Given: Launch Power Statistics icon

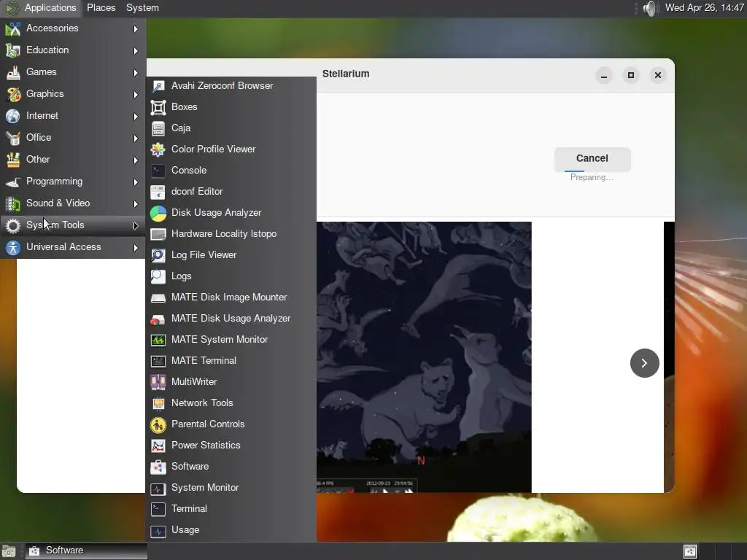Looking at the screenshot, I should (x=158, y=446).
